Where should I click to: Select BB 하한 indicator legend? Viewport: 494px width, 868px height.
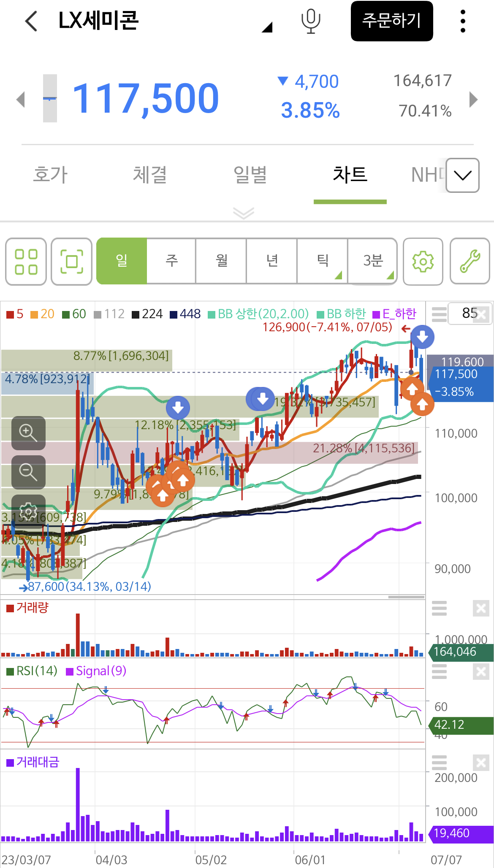click(341, 314)
